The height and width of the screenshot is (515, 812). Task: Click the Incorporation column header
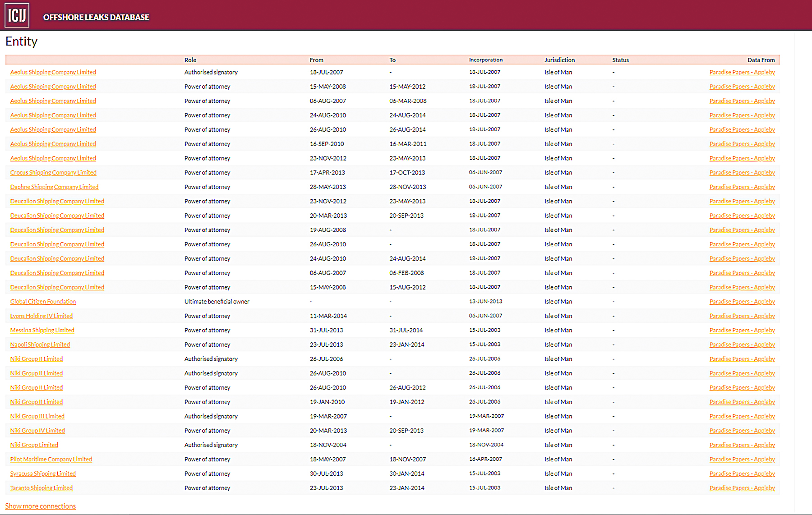pyautogui.click(x=486, y=60)
